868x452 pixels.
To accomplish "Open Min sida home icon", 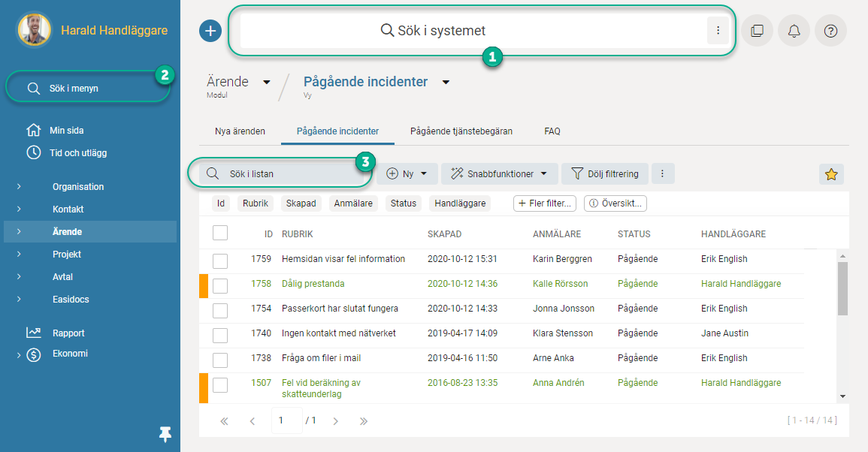I will coord(34,130).
